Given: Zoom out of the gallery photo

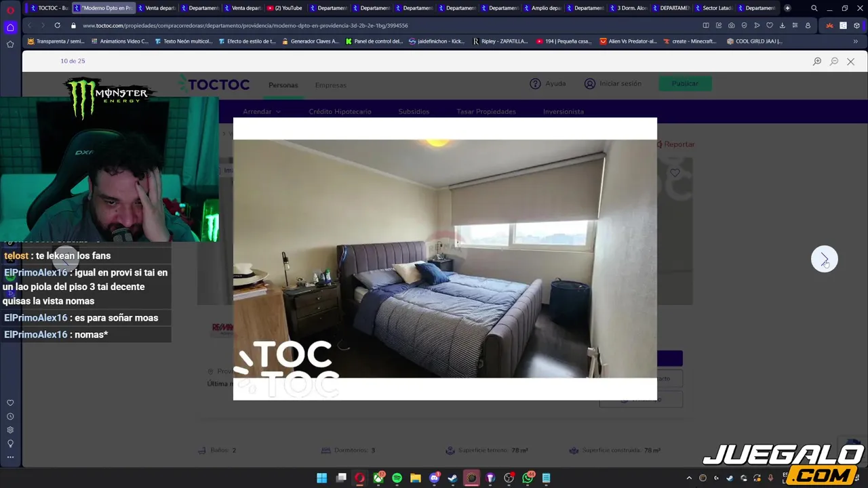Looking at the screenshot, I should [x=834, y=61].
